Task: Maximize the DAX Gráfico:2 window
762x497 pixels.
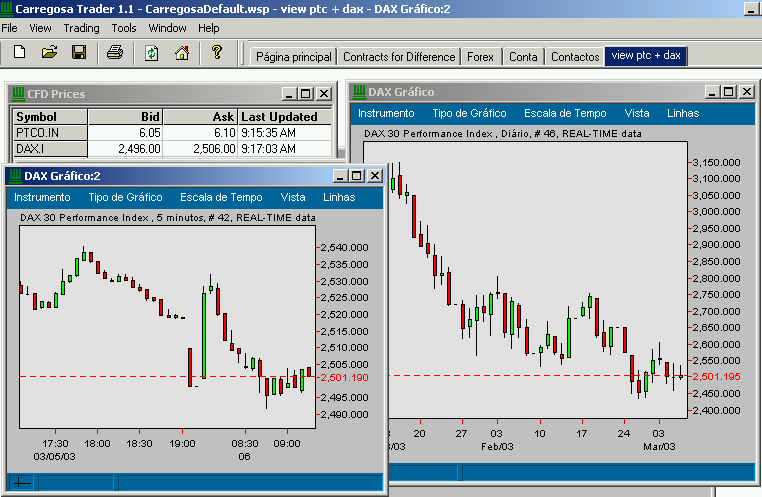Action: 357,175
